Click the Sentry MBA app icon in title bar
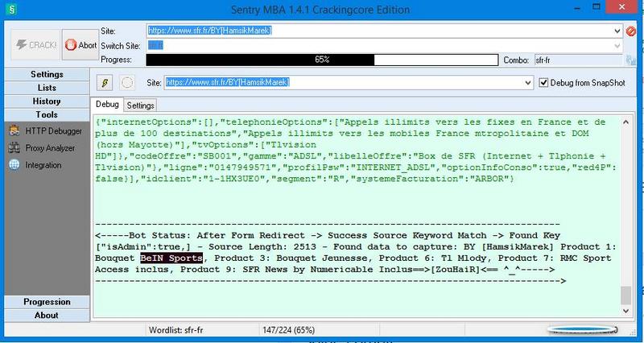The height and width of the screenshot is (343, 644). tap(10, 9)
